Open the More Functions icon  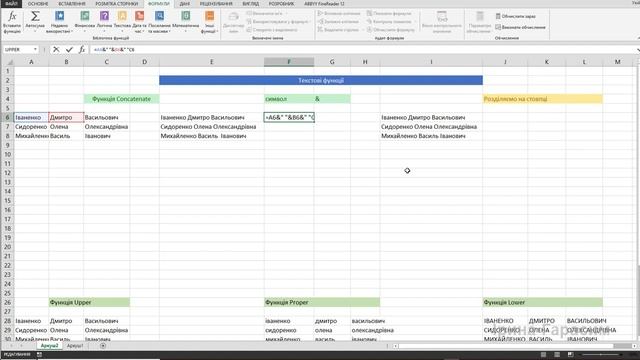pyautogui.click(x=210, y=16)
